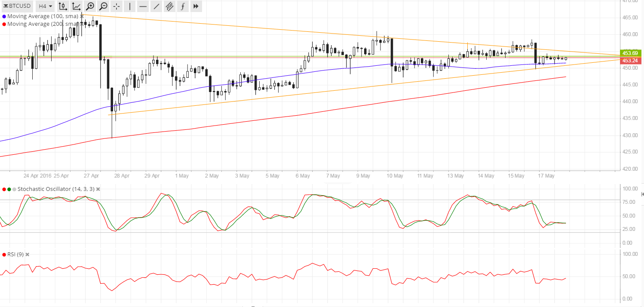Click the line chart type icon

point(76,6)
